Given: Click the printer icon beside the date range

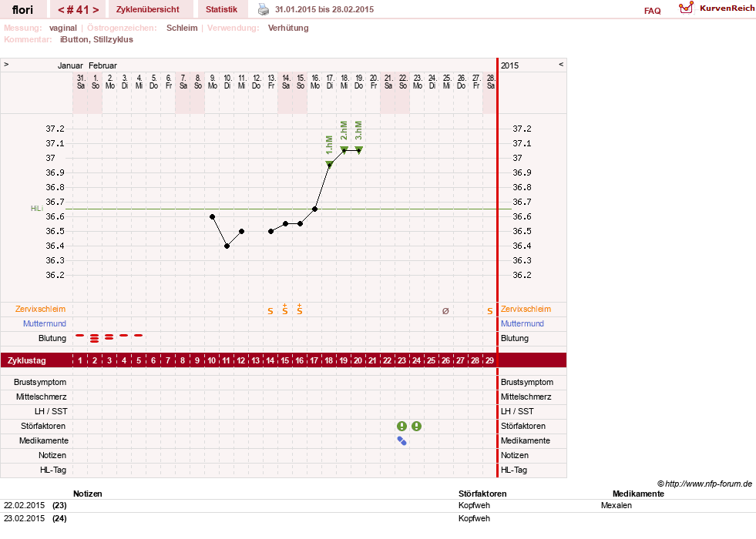Looking at the screenshot, I should 264,9.
